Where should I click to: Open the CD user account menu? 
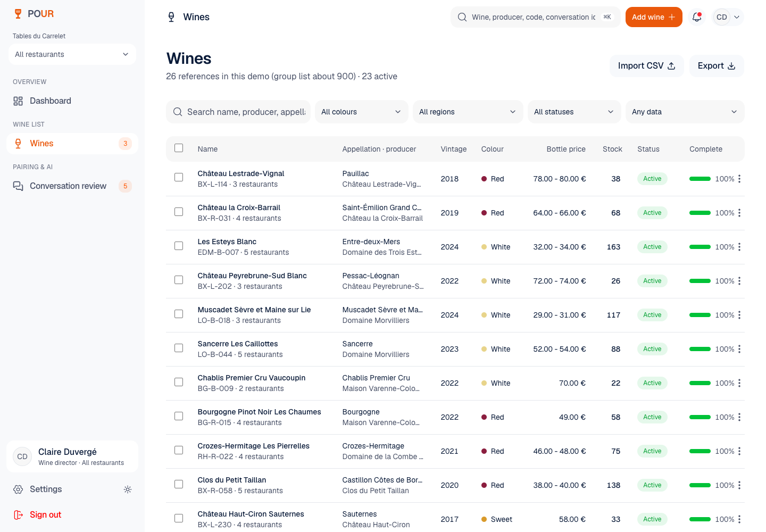tap(728, 17)
